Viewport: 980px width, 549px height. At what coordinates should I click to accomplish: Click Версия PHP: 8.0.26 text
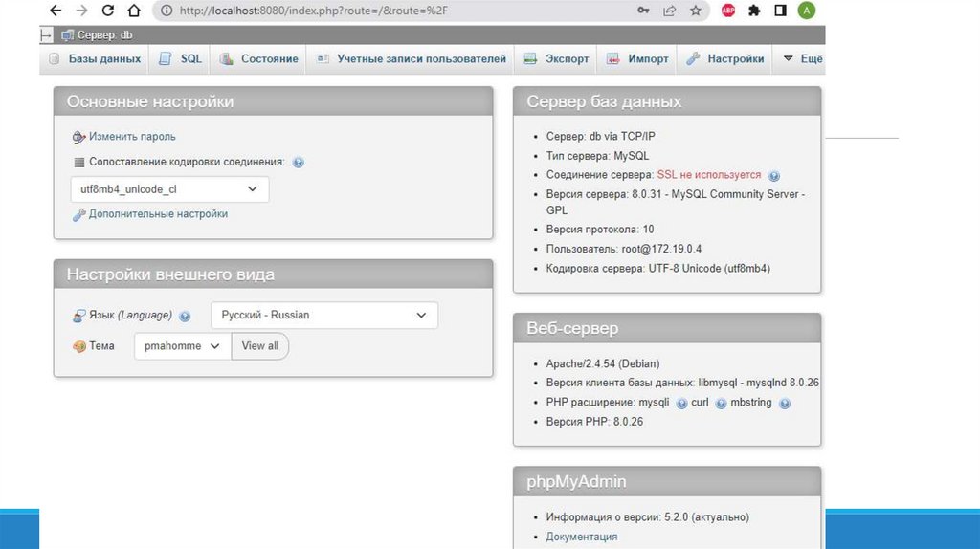click(x=594, y=422)
